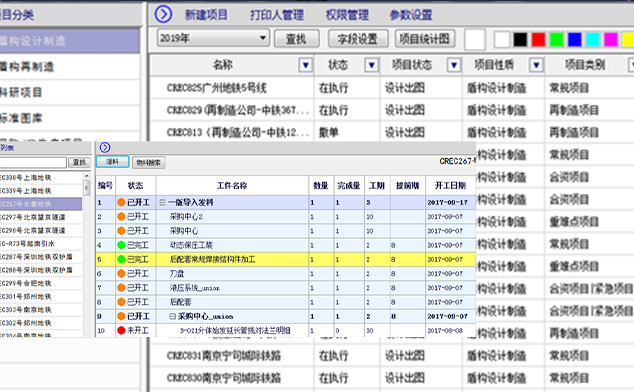Viewport: 634px width, 392px height.
Task: Open the 新建项目 menu item
Action: coord(206,15)
